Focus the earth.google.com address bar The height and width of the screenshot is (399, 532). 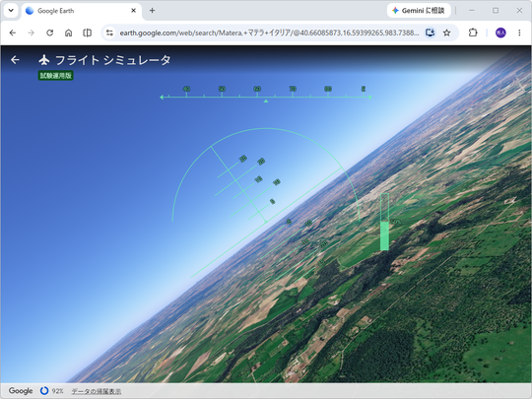269,33
